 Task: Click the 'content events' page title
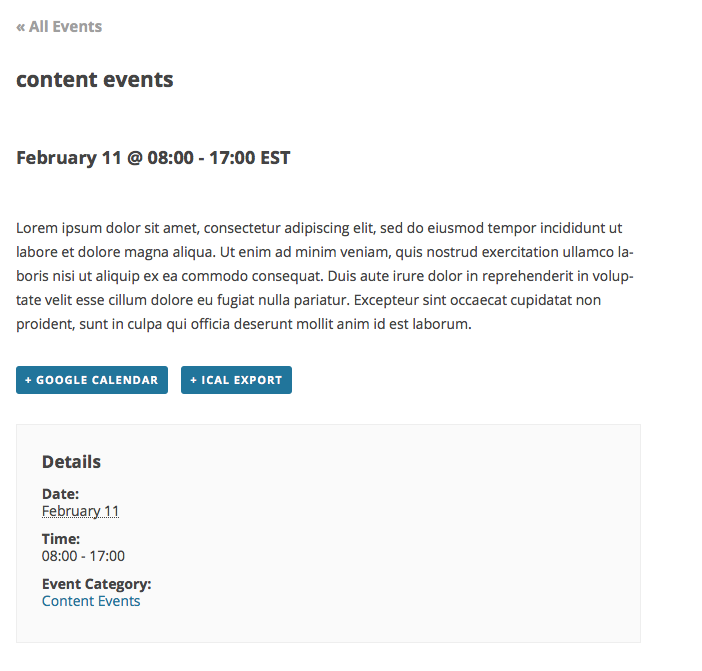click(x=95, y=80)
